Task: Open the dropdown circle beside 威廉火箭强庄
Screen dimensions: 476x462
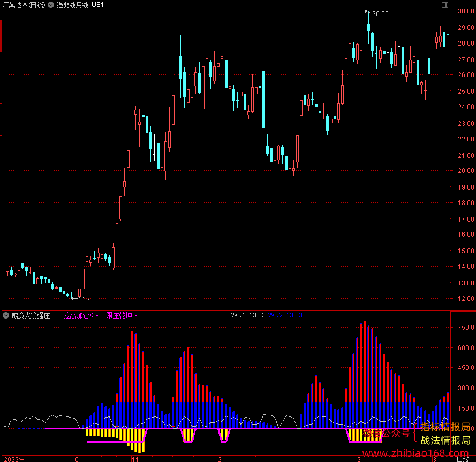Action: [x=6, y=315]
